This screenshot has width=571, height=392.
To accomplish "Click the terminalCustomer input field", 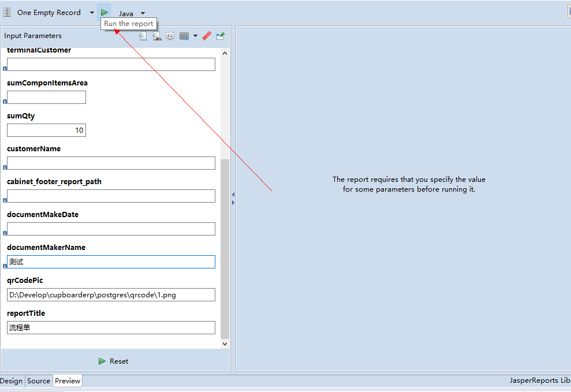I will [111, 65].
